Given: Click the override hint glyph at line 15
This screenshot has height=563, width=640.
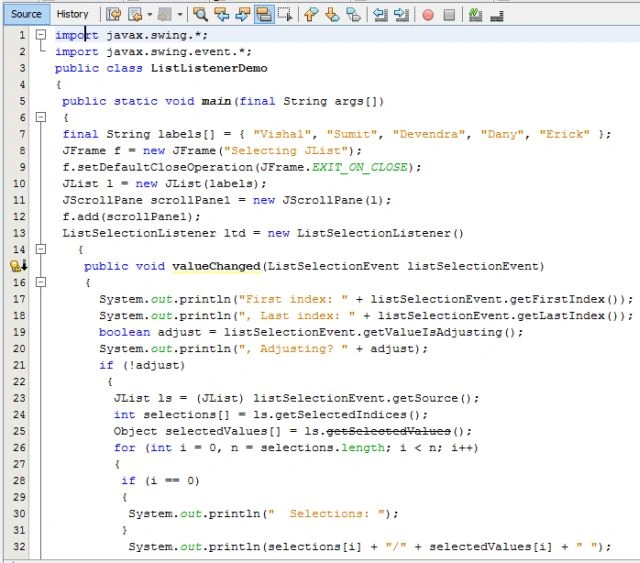Looking at the screenshot, I should tap(18, 266).
